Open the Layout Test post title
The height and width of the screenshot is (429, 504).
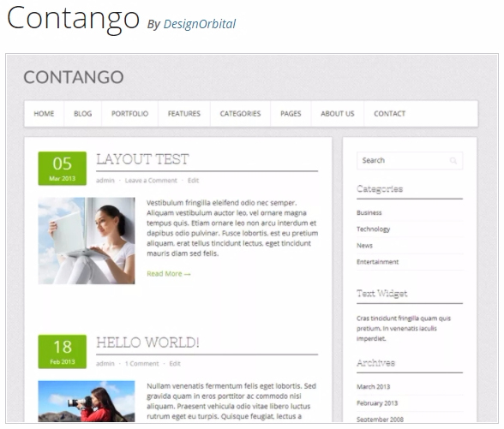[142, 159]
